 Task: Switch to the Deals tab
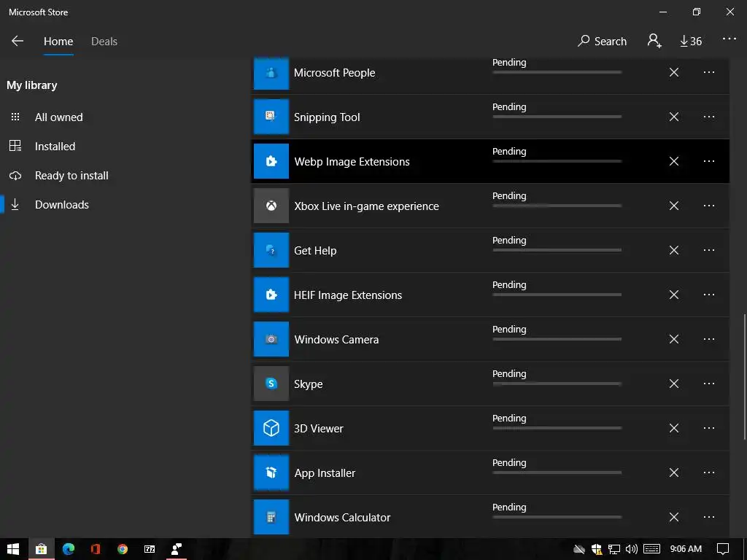(x=104, y=42)
